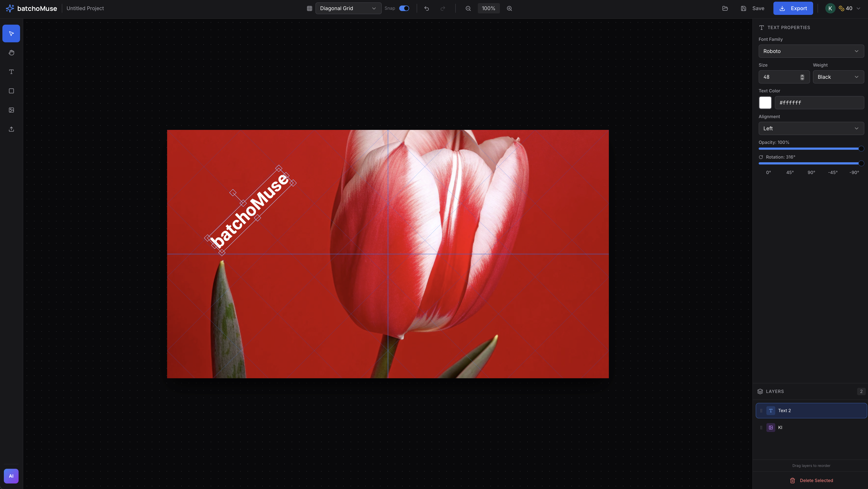Open the Diagonal Grid dropdown
This screenshot has height=489, width=868.
348,8
